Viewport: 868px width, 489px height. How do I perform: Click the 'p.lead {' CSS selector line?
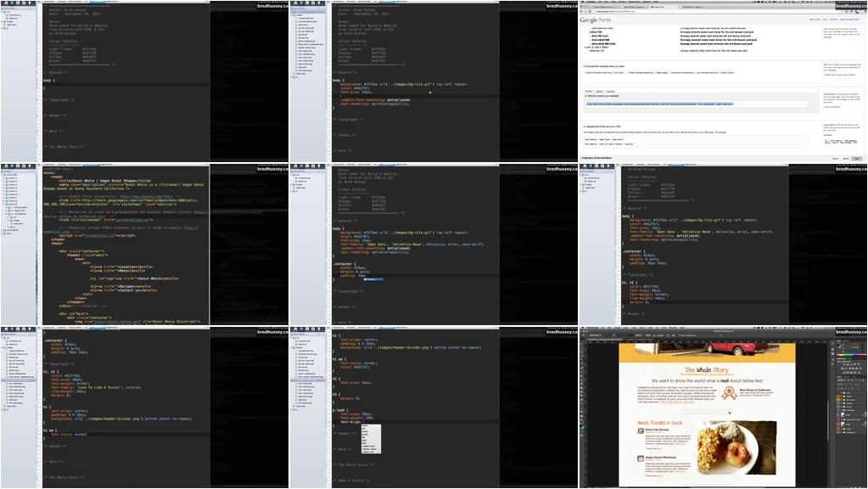[339, 410]
